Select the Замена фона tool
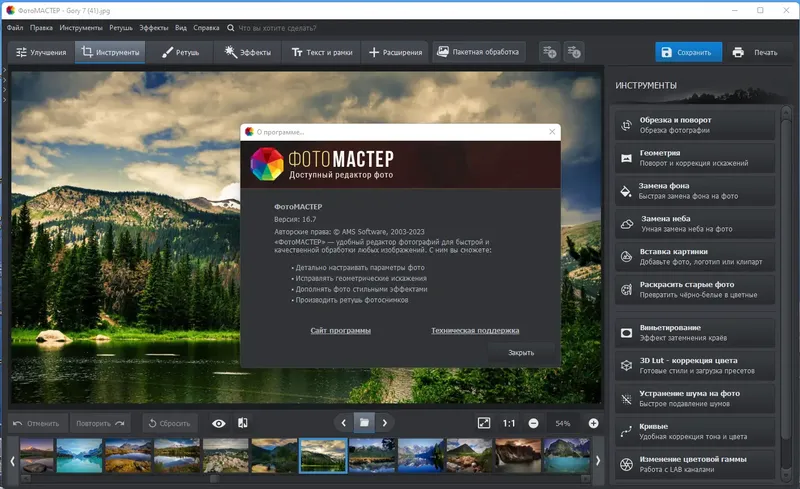The height and width of the screenshot is (489, 800). coord(694,191)
